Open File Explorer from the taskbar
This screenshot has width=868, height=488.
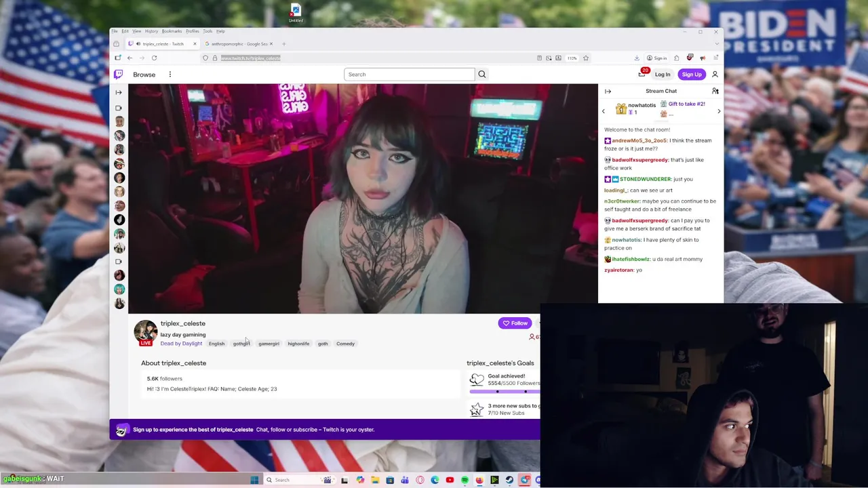pyautogui.click(x=375, y=480)
